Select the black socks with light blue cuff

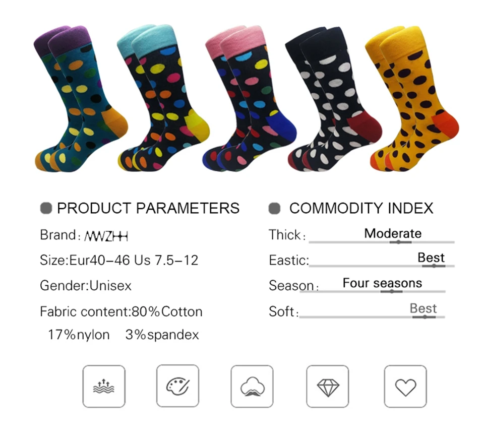[163, 97]
